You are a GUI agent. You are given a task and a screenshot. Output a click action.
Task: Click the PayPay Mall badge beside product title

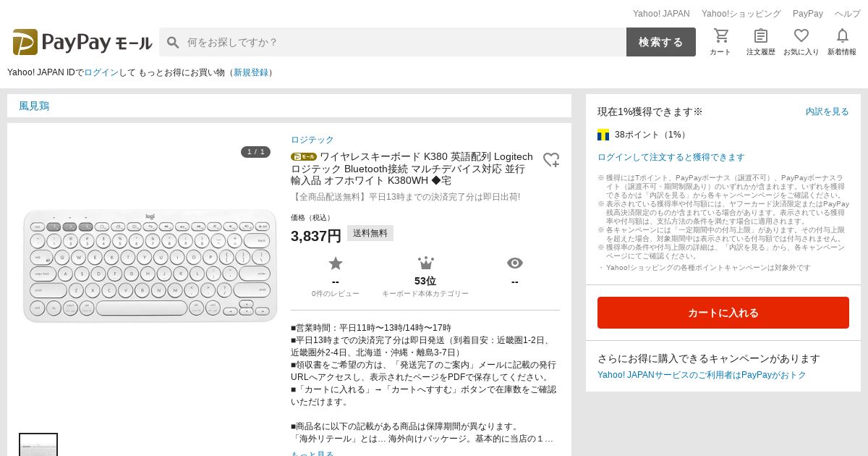point(304,156)
